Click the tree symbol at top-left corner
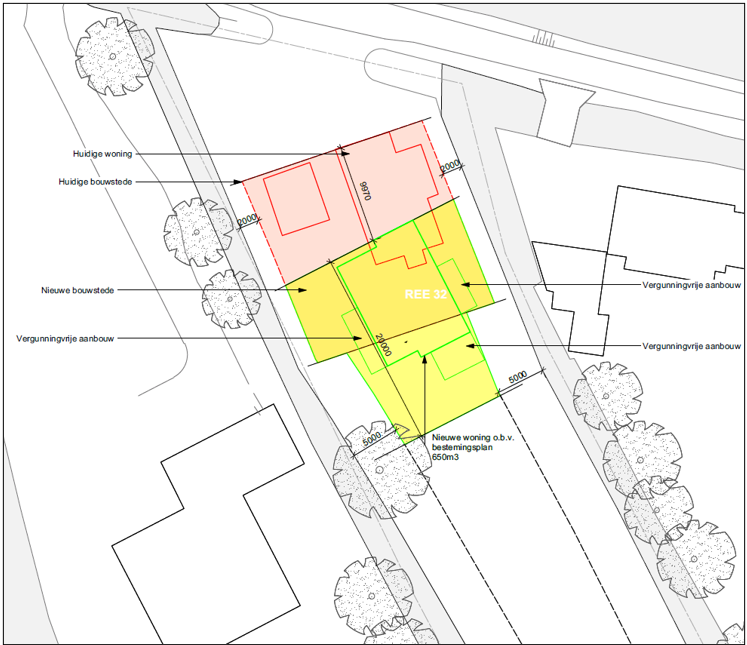The height and width of the screenshot is (645, 747). pyautogui.click(x=115, y=57)
